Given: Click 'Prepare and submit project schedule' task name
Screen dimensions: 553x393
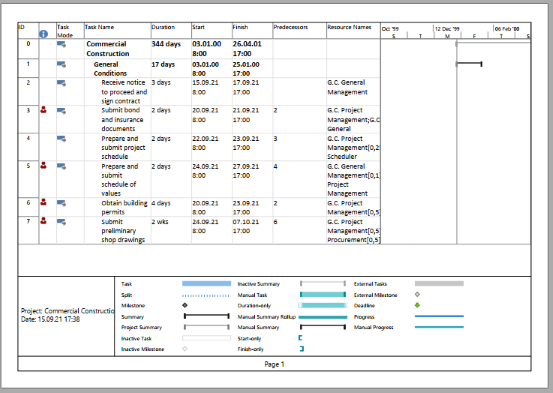Looking at the screenshot, I should tap(123, 147).
